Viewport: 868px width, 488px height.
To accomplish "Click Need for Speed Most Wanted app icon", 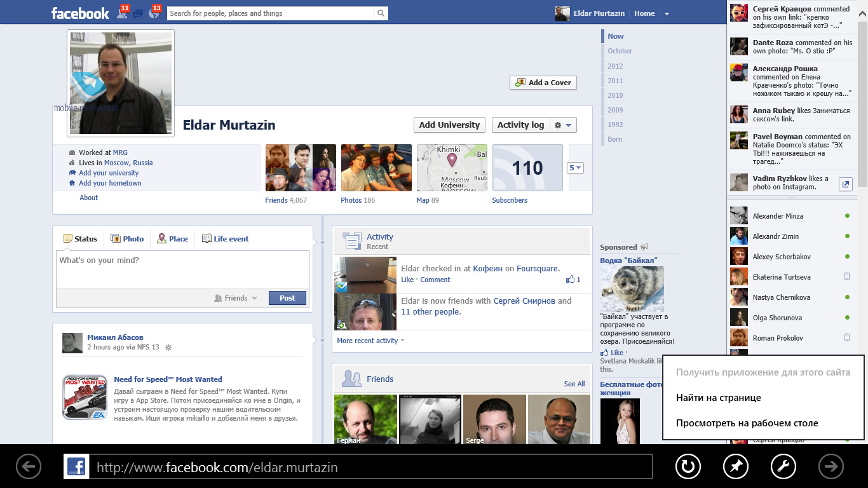I will tap(85, 397).
